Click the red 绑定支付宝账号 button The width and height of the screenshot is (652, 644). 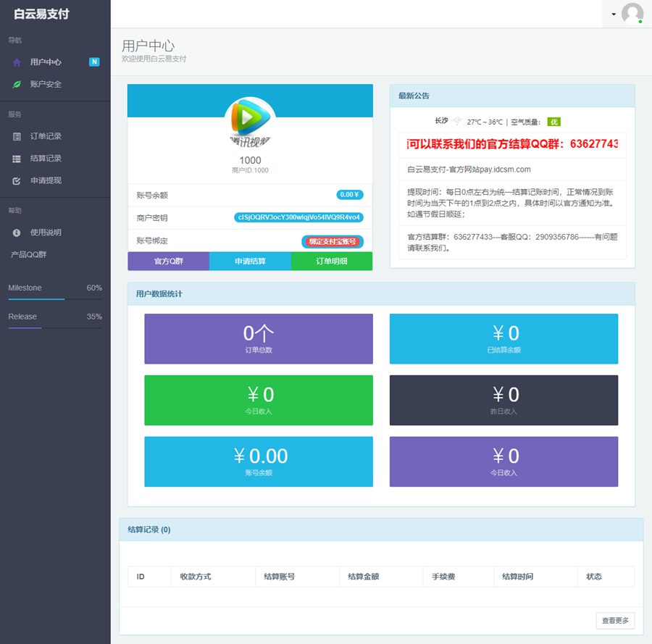point(333,241)
